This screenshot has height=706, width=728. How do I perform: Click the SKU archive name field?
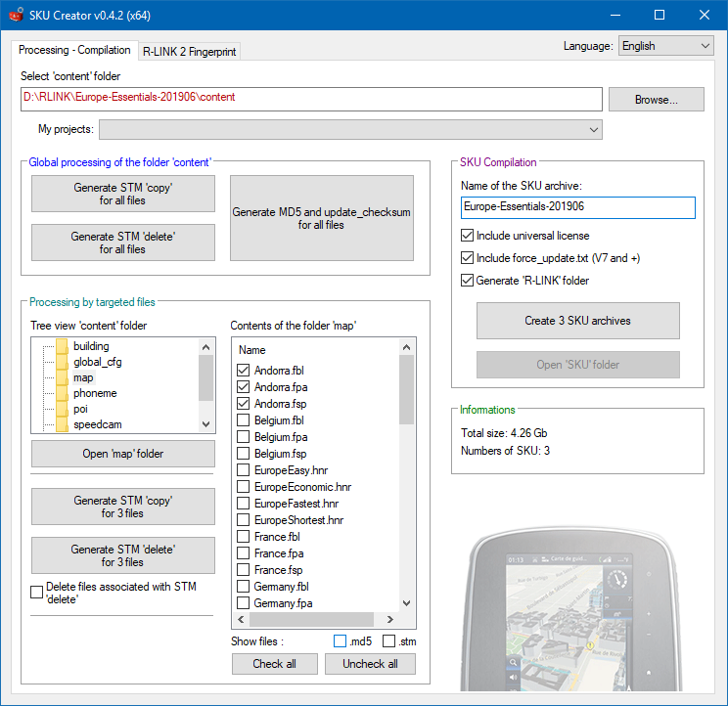[x=578, y=207]
